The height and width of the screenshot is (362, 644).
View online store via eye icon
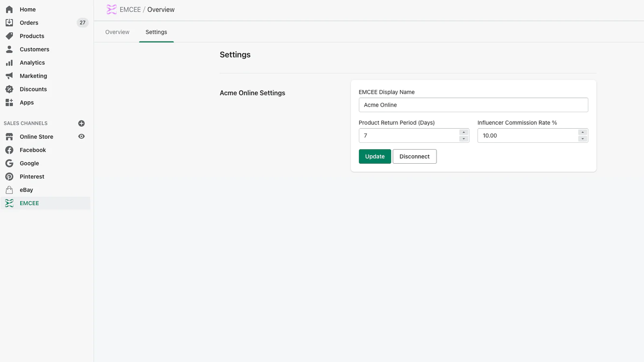[x=81, y=136]
